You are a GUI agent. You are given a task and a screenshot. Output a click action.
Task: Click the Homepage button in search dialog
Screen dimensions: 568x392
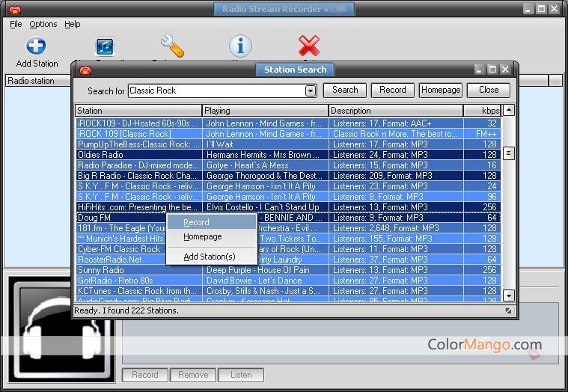[440, 90]
